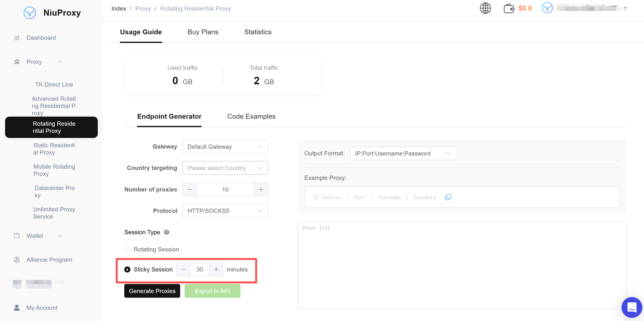The height and width of the screenshot is (321, 644).
Task: Open TK Direct Line menu item
Action: click(x=54, y=84)
